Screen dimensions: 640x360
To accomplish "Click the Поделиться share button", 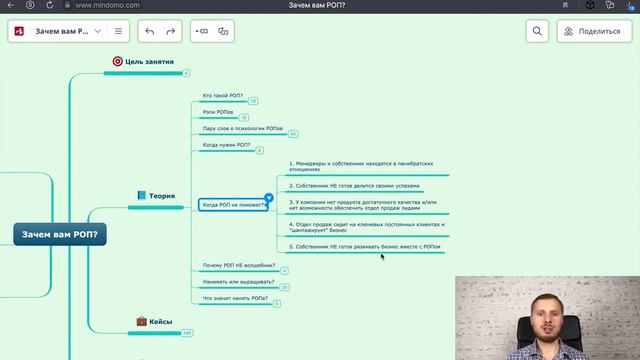I will coord(594,31).
